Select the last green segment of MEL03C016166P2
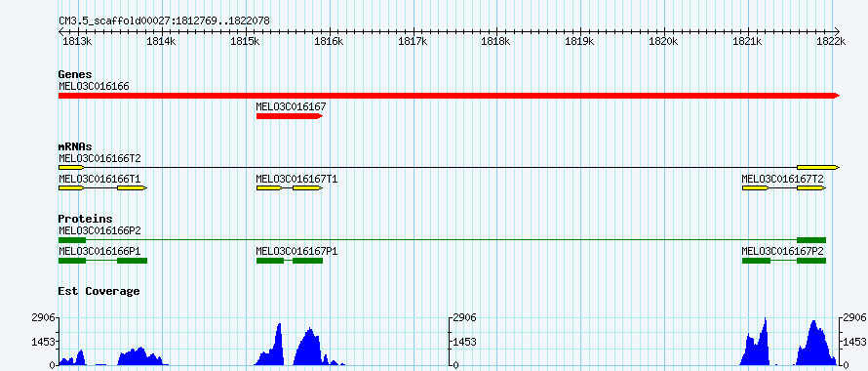The height and width of the screenshot is (371, 868). [x=811, y=240]
